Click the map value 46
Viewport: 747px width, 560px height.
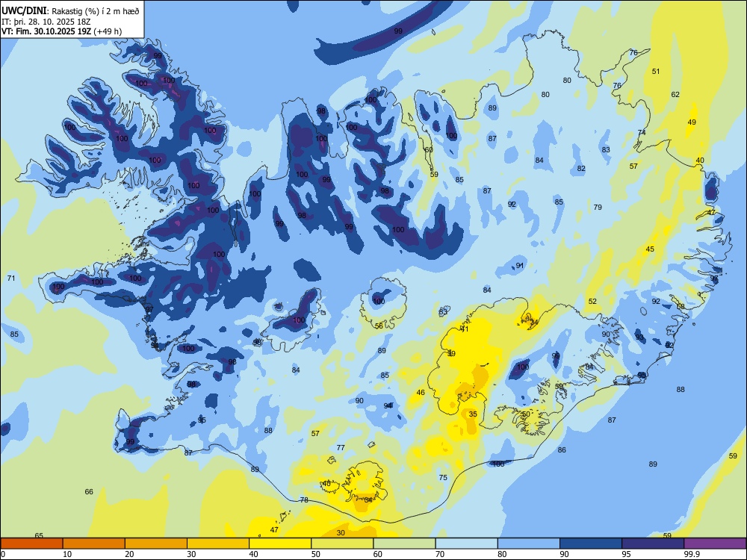pos(421,393)
